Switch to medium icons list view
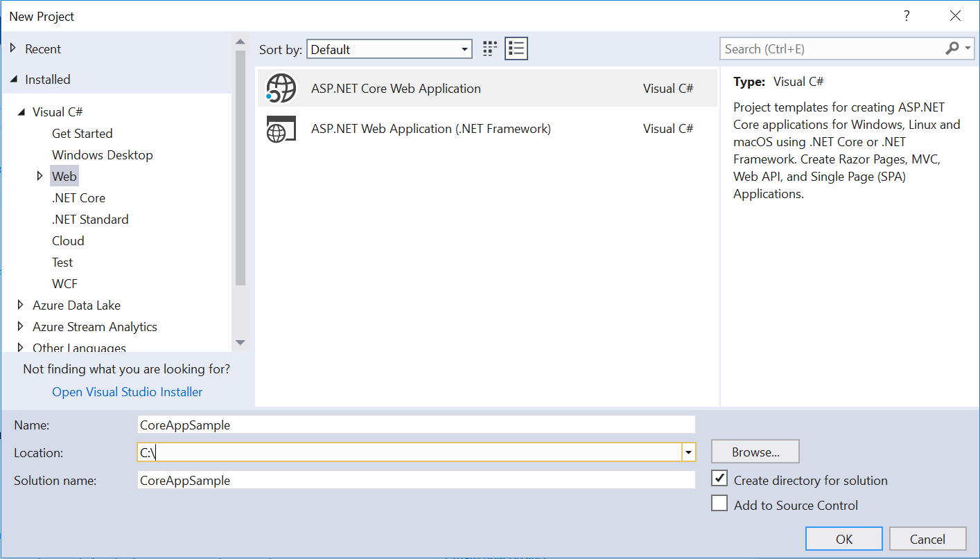Screen dimensions: 980x559 516,48
